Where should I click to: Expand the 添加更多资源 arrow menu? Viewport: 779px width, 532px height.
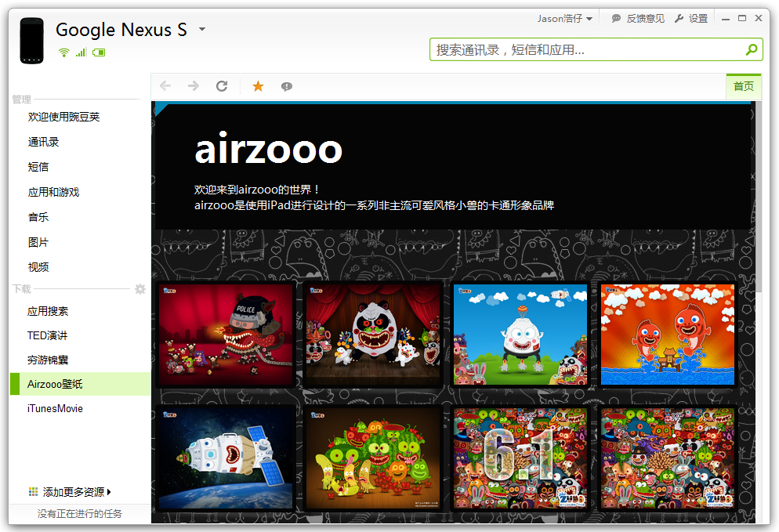[x=109, y=492]
